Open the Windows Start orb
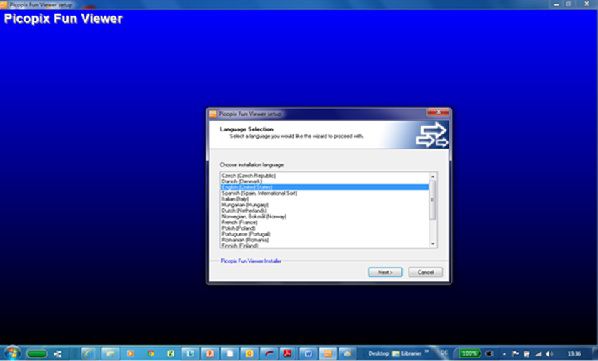 click(x=12, y=353)
